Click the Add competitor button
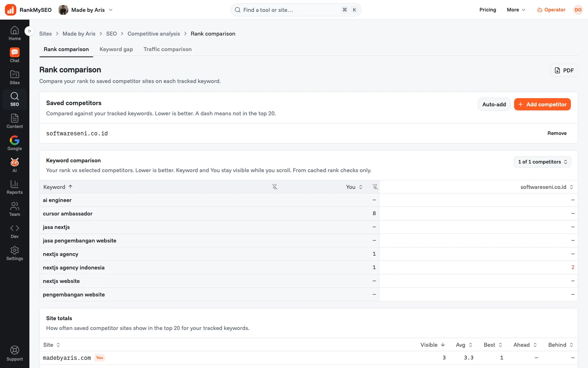The width and height of the screenshot is (588, 368). (542, 104)
